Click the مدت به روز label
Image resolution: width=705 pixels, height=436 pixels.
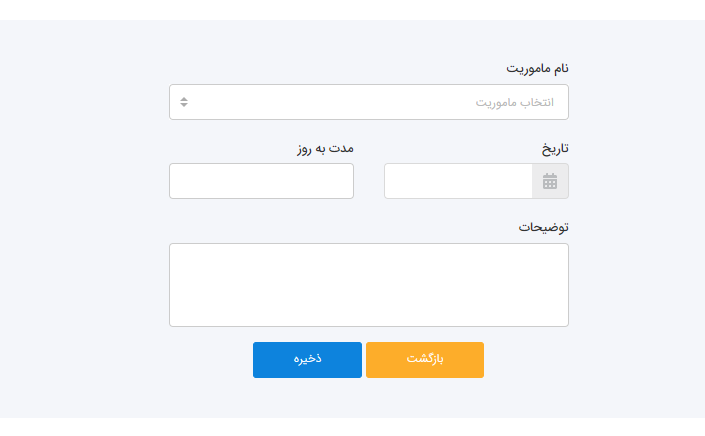(325, 148)
